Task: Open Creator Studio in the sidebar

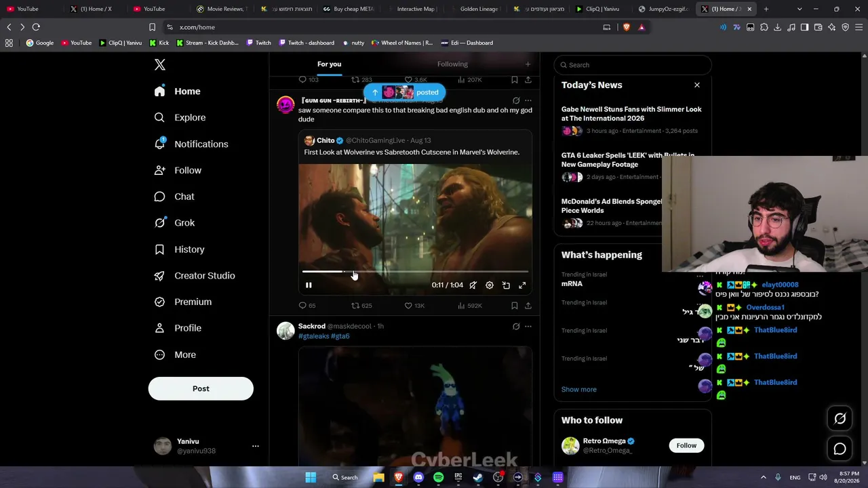Action: tap(195, 276)
